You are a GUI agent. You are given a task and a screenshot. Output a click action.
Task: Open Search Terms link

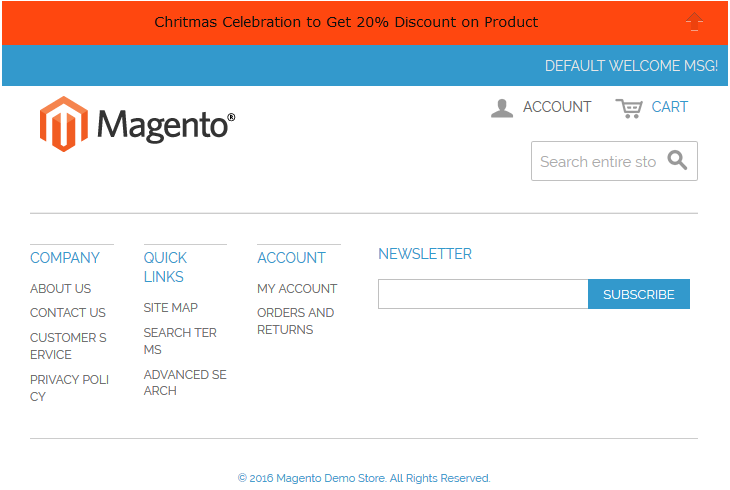(x=180, y=341)
